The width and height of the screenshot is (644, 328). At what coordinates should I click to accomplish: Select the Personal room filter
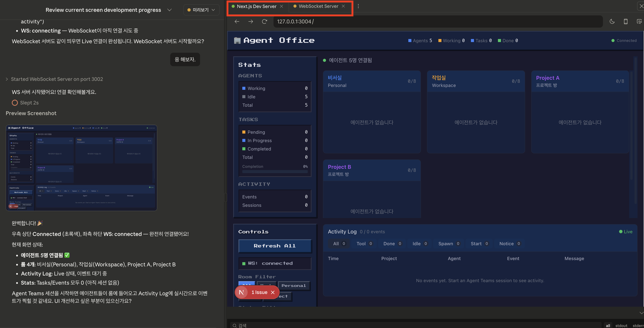tap(293, 286)
